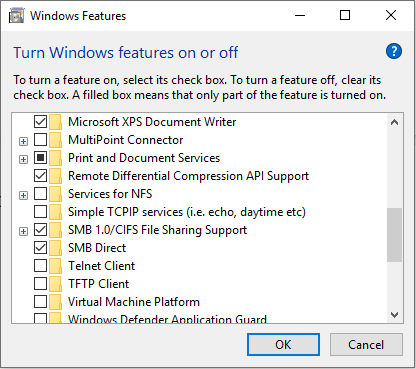Click folder icon beside Remote Differential Compression
This screenshot has height=369, width=416.
56,176
